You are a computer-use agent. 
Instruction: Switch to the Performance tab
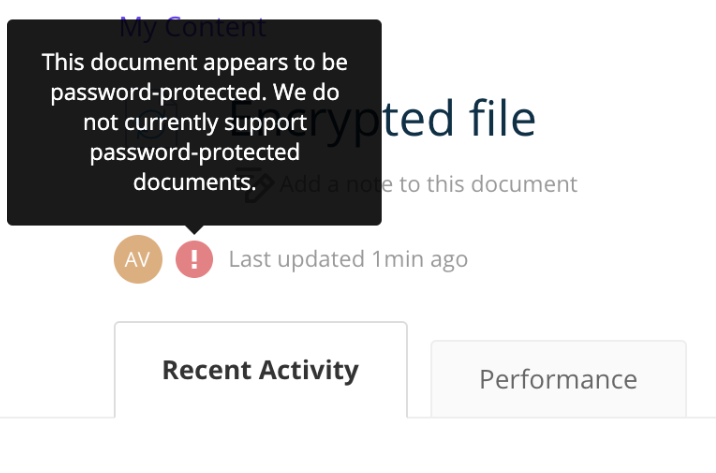pyautogui.click(x=558, y=379)
